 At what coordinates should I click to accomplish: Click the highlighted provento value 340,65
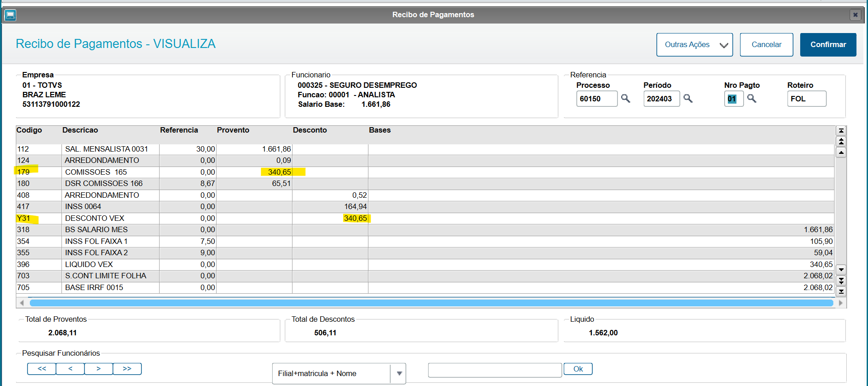[279, 172]
